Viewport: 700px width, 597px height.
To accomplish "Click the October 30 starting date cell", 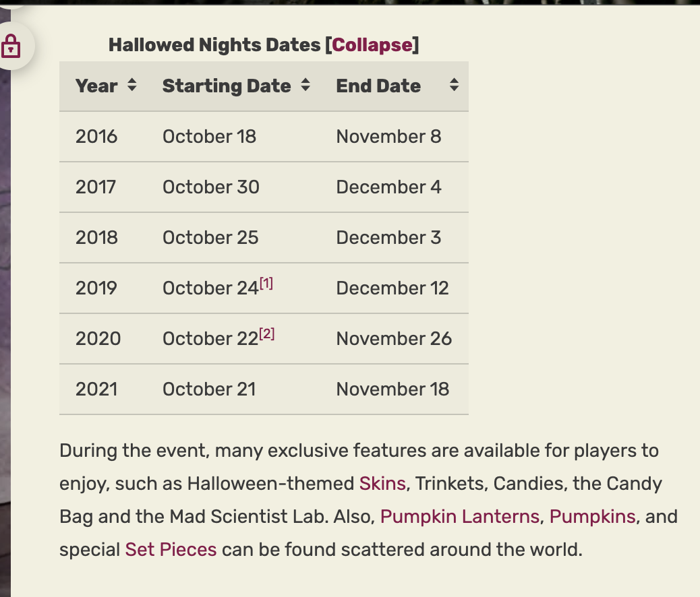I will click(210, 187).
